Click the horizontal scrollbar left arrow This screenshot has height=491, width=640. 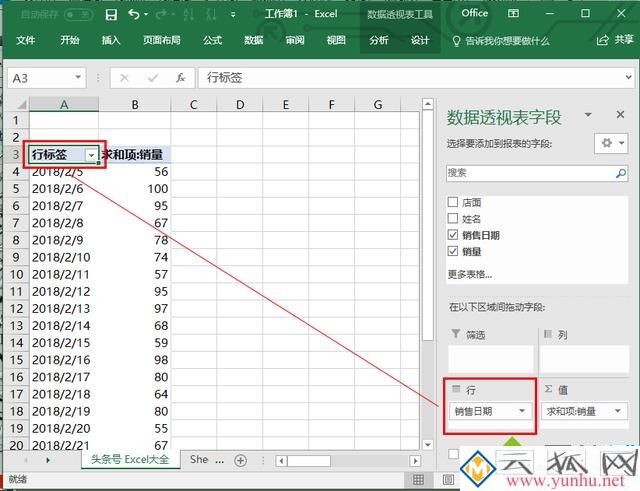click(x=281, y=461)
